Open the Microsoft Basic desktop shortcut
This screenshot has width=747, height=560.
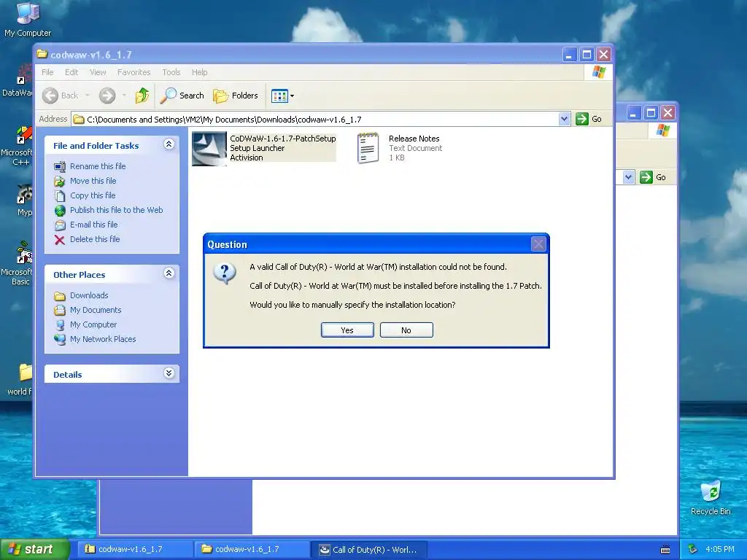coord(17,263)
